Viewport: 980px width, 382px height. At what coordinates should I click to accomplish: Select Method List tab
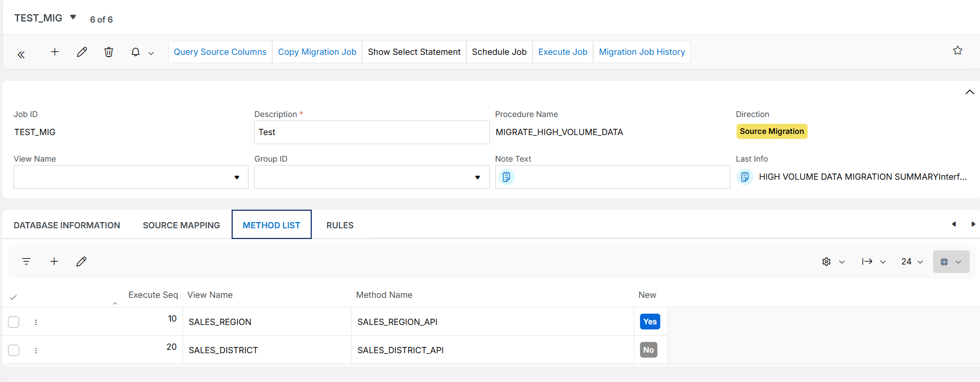(x=272, y=225)
